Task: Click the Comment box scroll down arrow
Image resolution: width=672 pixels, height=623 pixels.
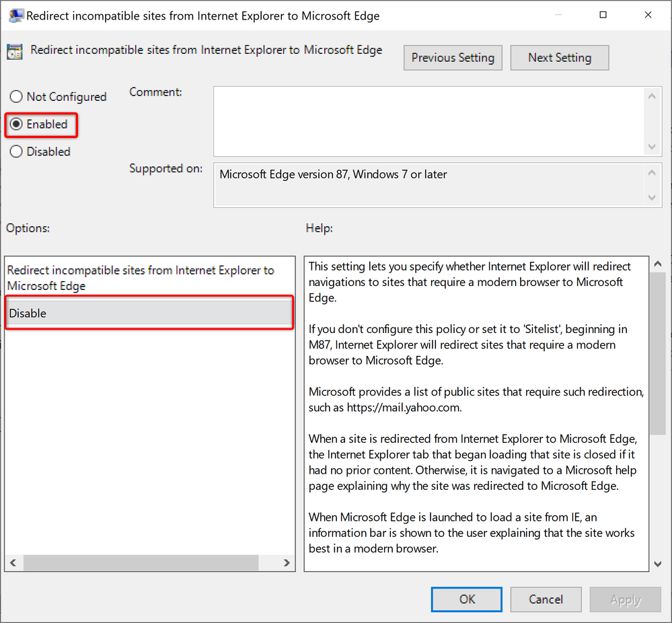Action: point(652,147)
